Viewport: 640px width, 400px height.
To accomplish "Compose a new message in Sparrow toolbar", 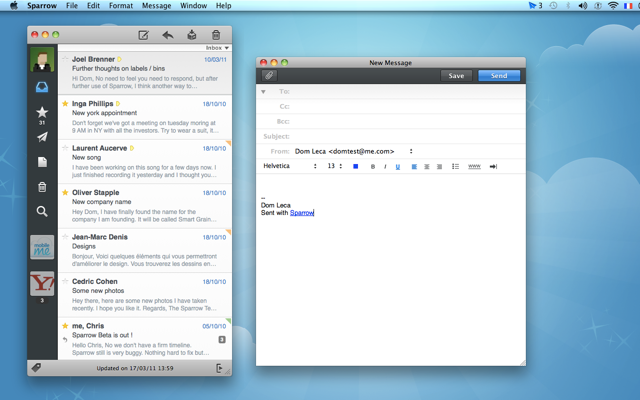I will coord(143,36).
